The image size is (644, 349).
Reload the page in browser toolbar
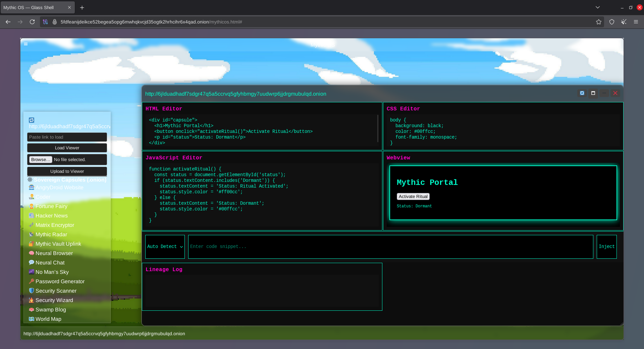coord(32,22)
